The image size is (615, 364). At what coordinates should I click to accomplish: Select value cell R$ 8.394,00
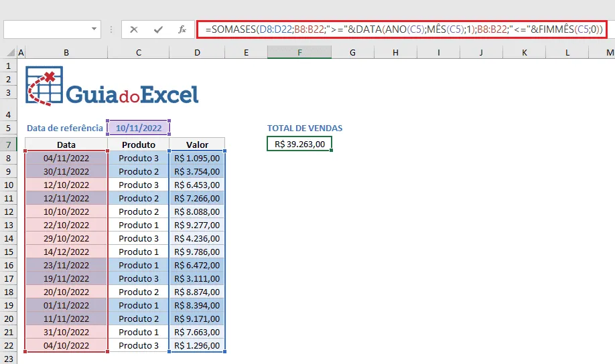[x=197, y=305]
